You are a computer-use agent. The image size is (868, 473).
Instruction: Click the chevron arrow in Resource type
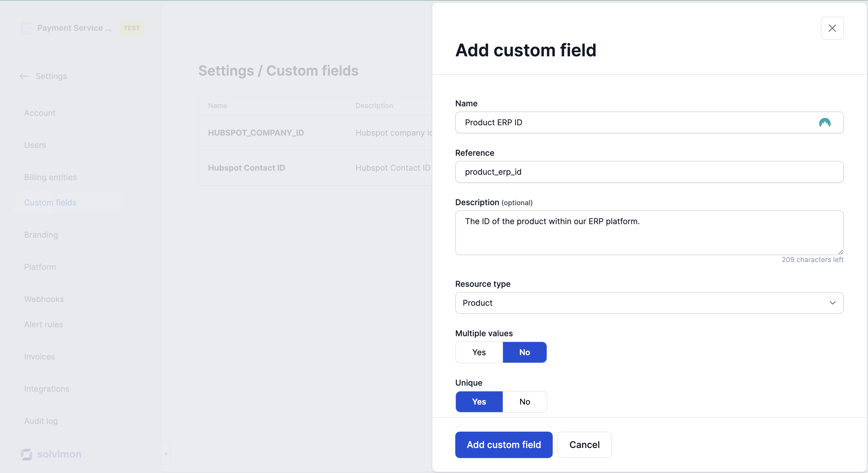[832, 303]
